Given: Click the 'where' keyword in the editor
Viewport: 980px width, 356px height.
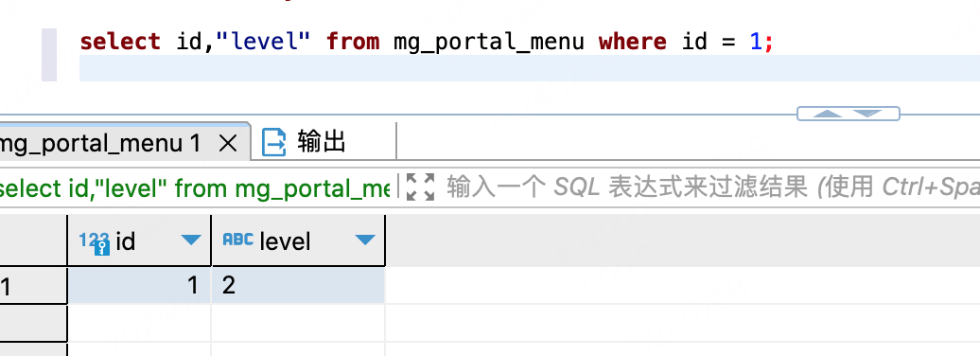Looking at the screenshot, I should (632, 42).
